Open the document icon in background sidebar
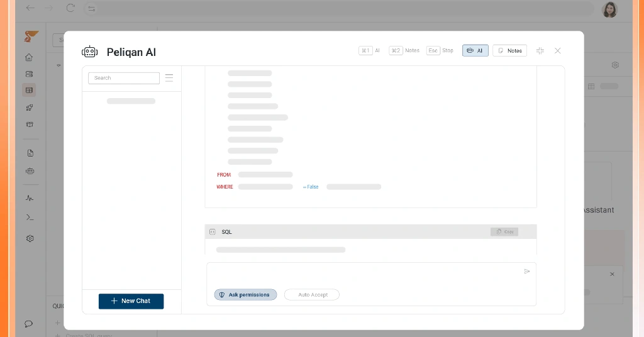This screenshot has width=644, height=337. [x=30, y=153]
